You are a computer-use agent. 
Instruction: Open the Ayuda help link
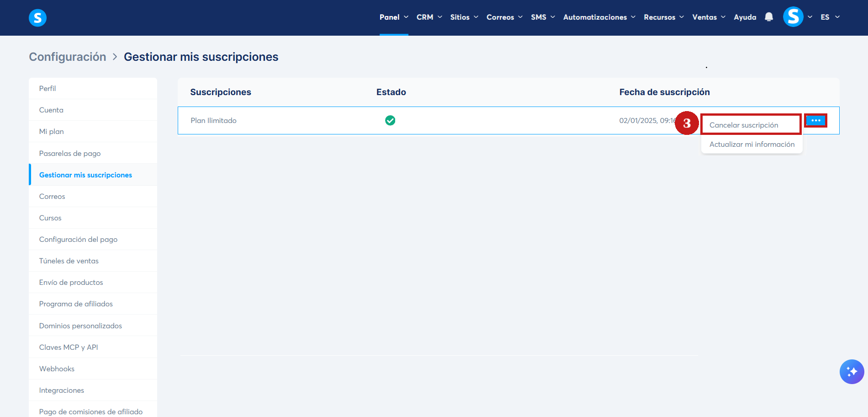[745, 17]
